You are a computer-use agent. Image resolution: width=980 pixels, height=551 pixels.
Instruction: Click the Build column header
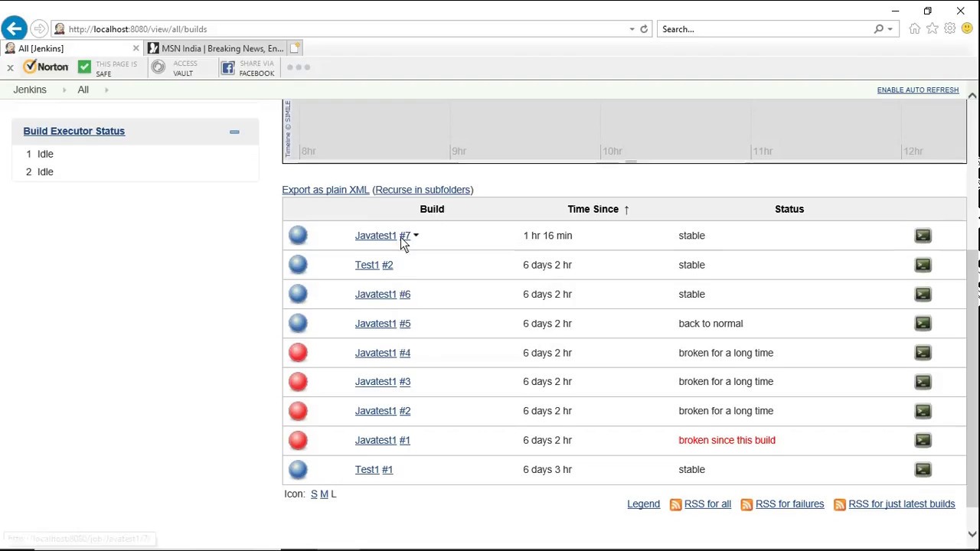point(432,209)
